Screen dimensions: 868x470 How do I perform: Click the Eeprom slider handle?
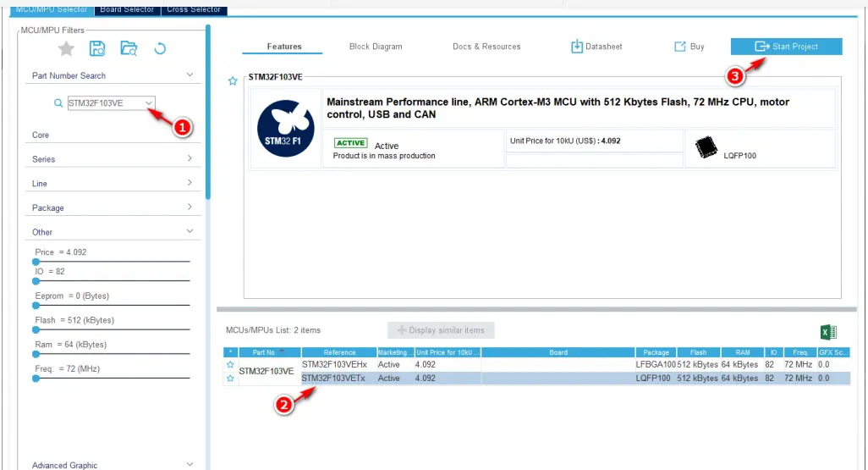[x=36, y=306]
